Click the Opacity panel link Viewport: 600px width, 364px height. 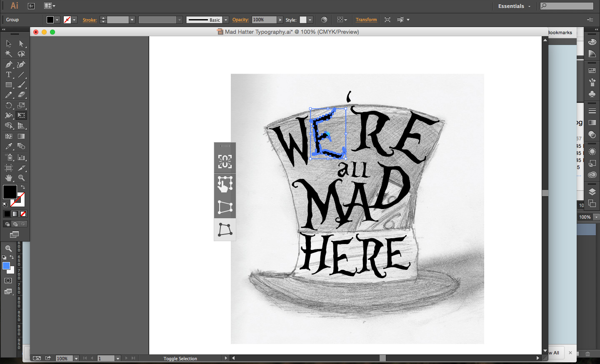pos(240,20)
